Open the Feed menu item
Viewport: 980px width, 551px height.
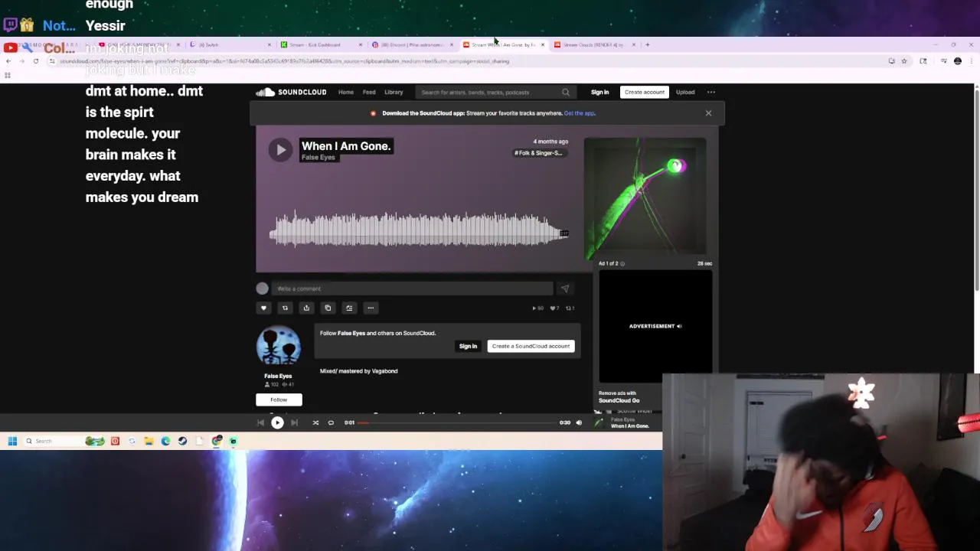point(369,92)
